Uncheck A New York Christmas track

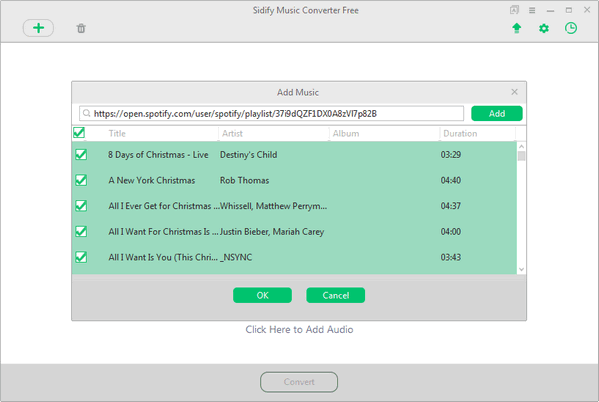click(81, 180)
